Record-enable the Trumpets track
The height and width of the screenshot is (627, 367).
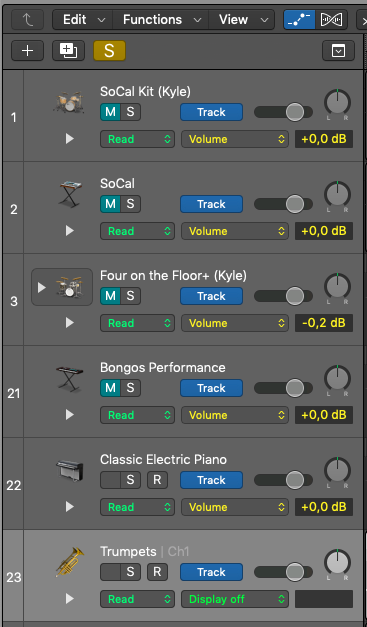(157, 572)
